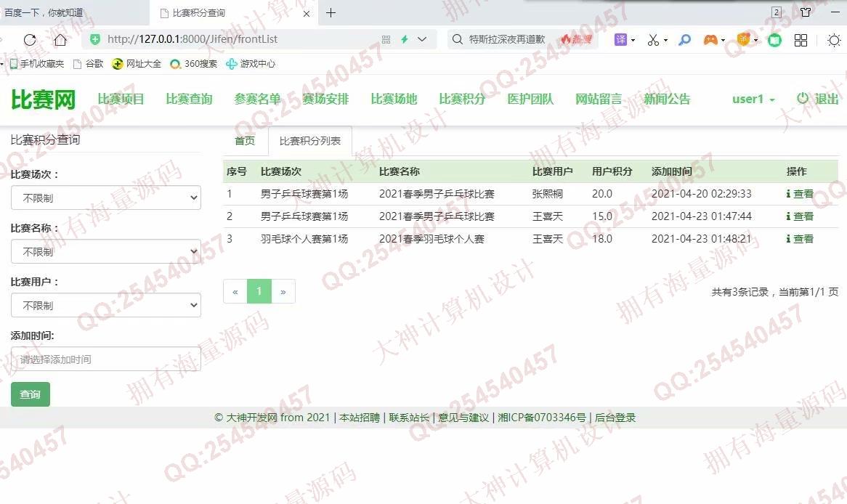Open the shirt skin icon in title bar
Screen dimensions: 847x504
[806, 12]
